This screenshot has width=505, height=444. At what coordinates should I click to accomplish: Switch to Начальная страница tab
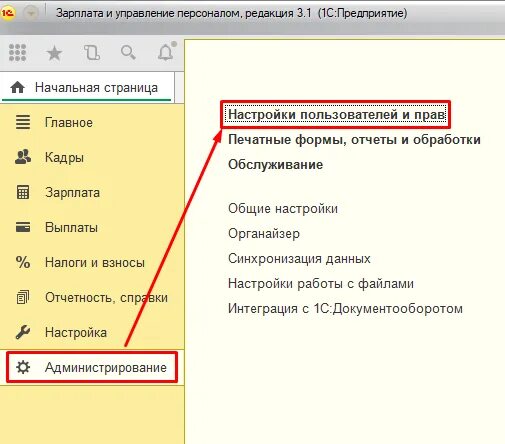click(87, 88)
